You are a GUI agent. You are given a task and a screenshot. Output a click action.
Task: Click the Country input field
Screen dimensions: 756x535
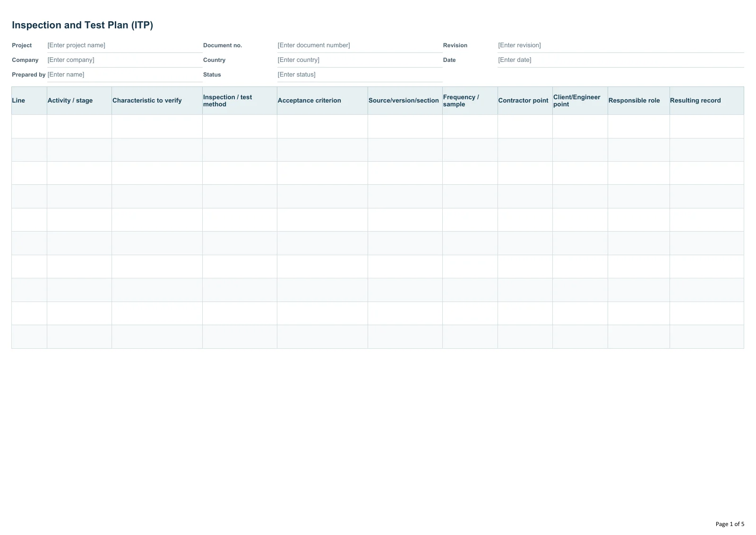[x=360, y=60]
